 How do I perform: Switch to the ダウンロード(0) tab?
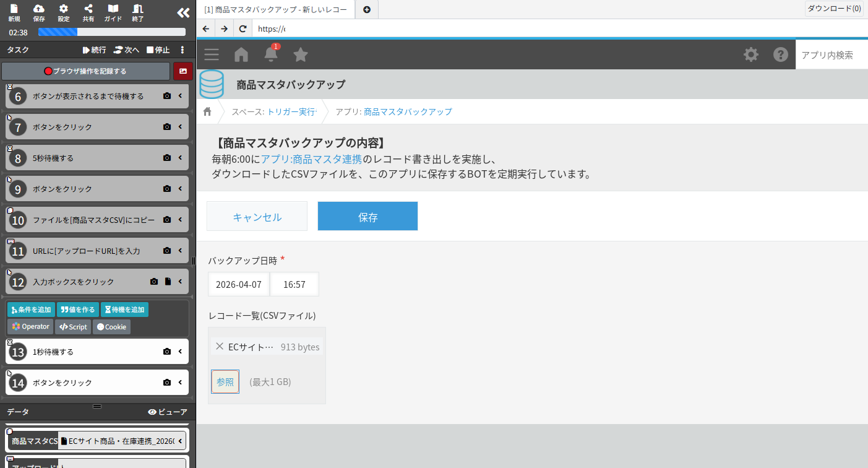(x=835, y=9)
